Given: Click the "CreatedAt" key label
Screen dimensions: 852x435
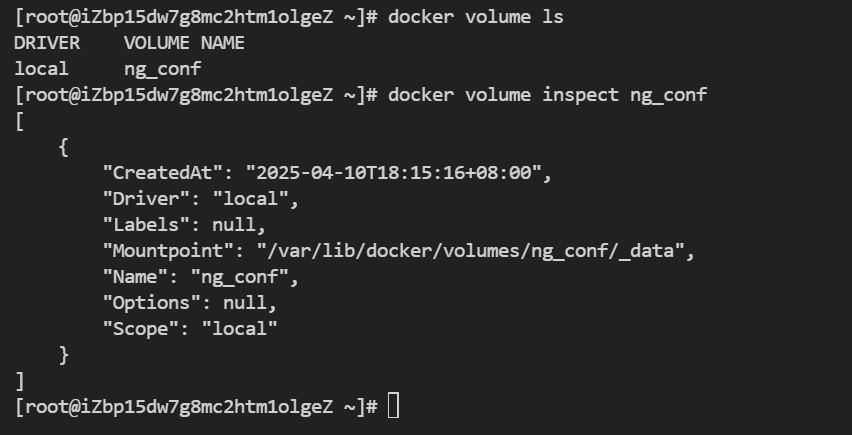Looking at the screenshot, I should tap(163, 173).
